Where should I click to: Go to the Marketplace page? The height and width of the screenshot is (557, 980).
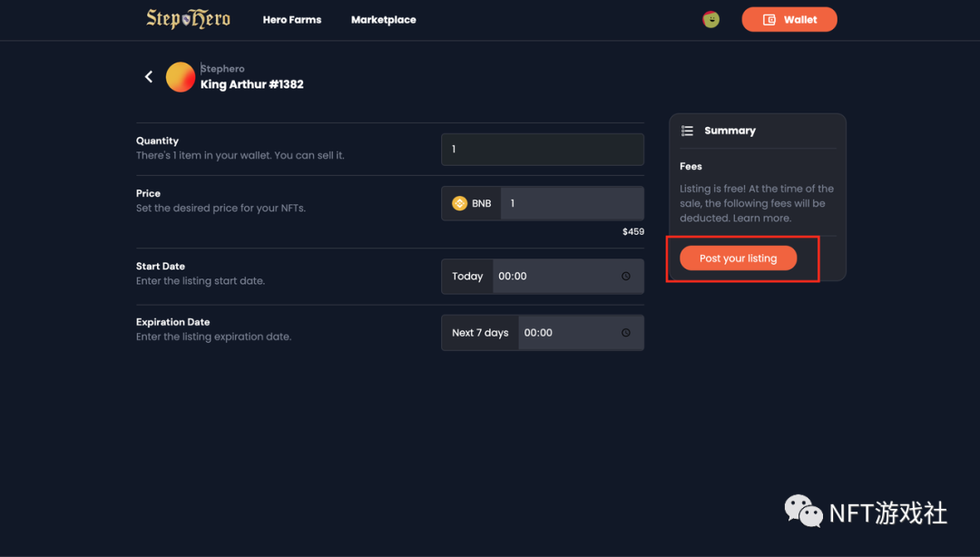(x=383, y=20)
